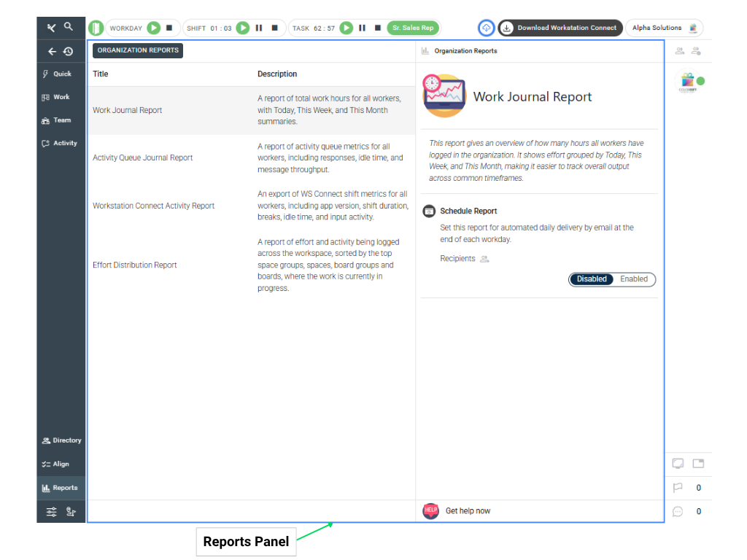The width and height of the screenshot is (747, 560).
Task: Open the Alpha Solutions organization dropdown
Action: [x=664, y=28]
